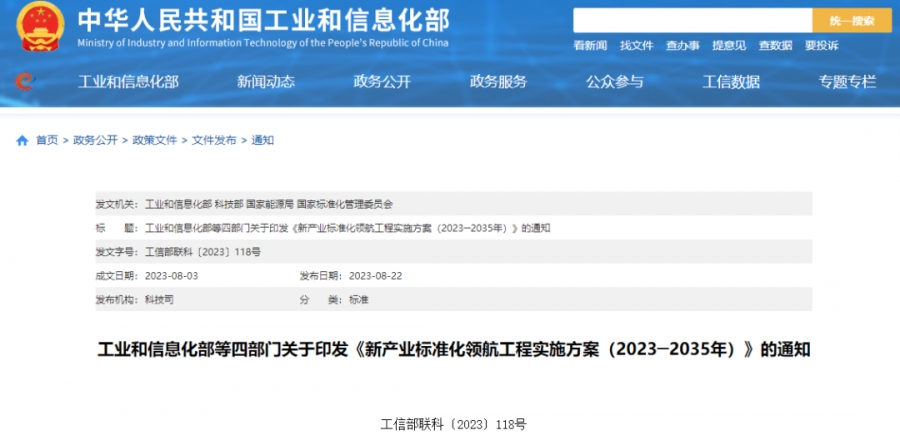Open the 工信数据 menu

731,82
